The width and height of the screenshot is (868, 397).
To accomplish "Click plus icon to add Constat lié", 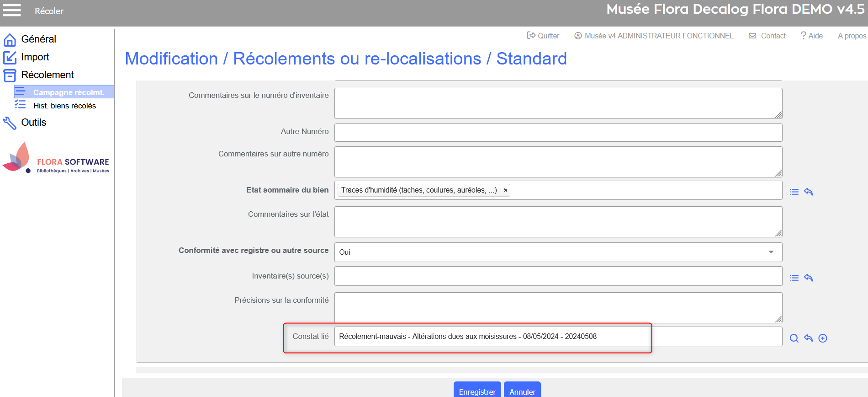I will [823, 338].
